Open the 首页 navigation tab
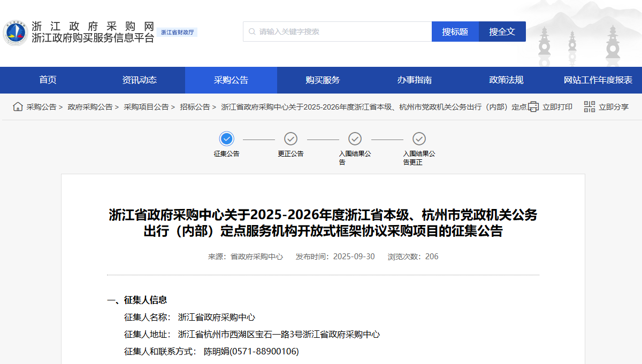Viewport: 642px width, 364px height. pos(48,80)
